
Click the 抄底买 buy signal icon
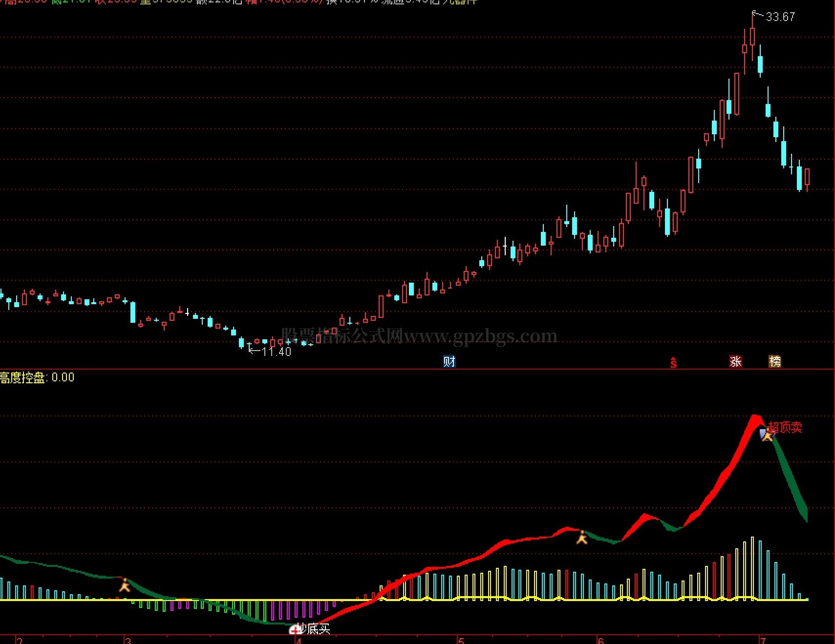295,630
